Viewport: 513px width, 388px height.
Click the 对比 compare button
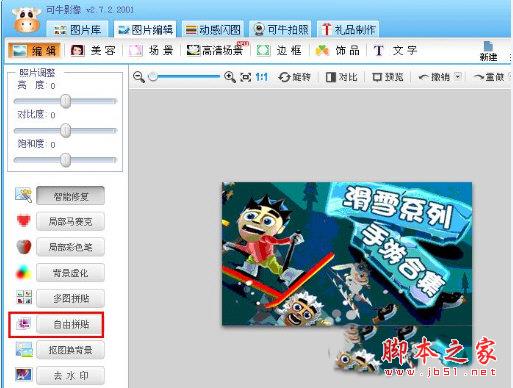click(341, 77)
